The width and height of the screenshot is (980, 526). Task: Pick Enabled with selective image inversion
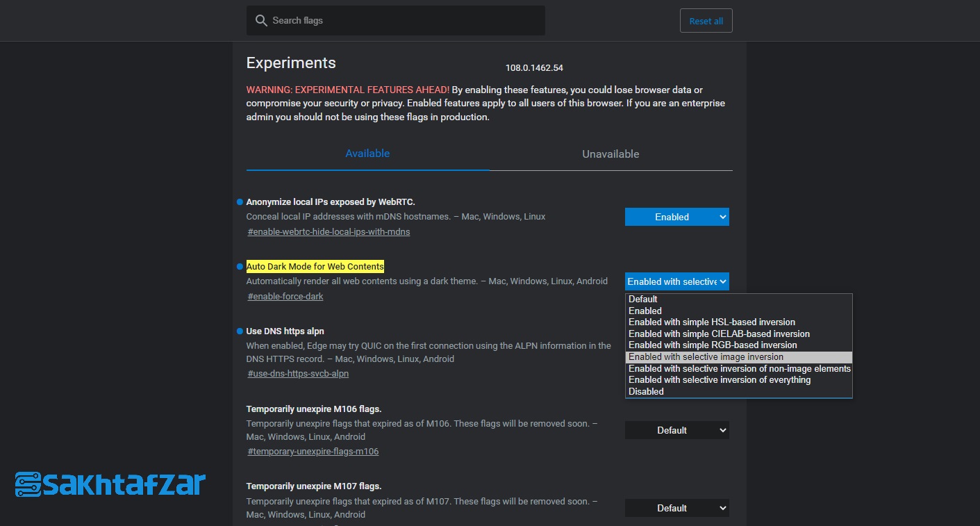click(x=706, y=357)
